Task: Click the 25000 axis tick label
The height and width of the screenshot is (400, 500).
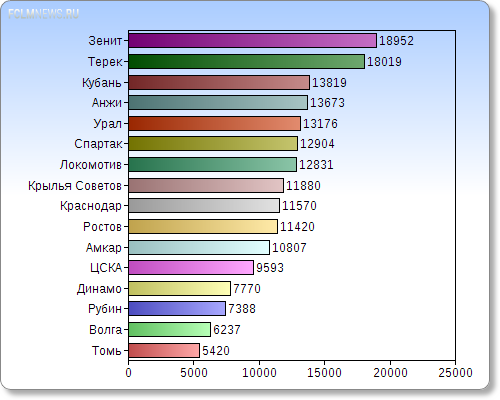Action: 455,373
